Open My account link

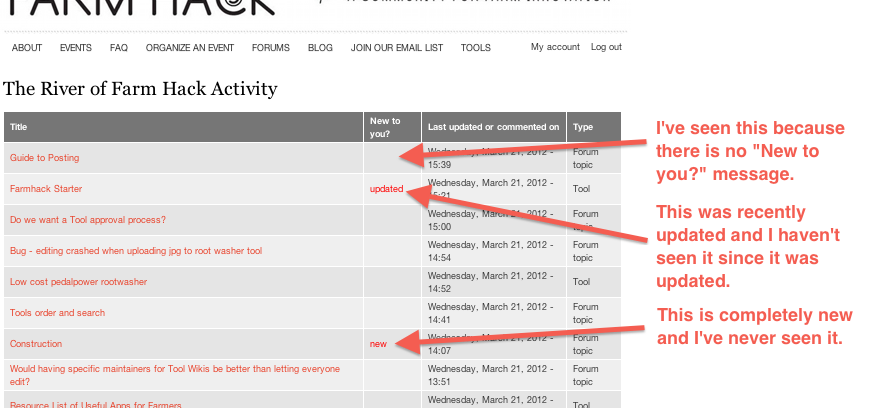coord(555,47)
